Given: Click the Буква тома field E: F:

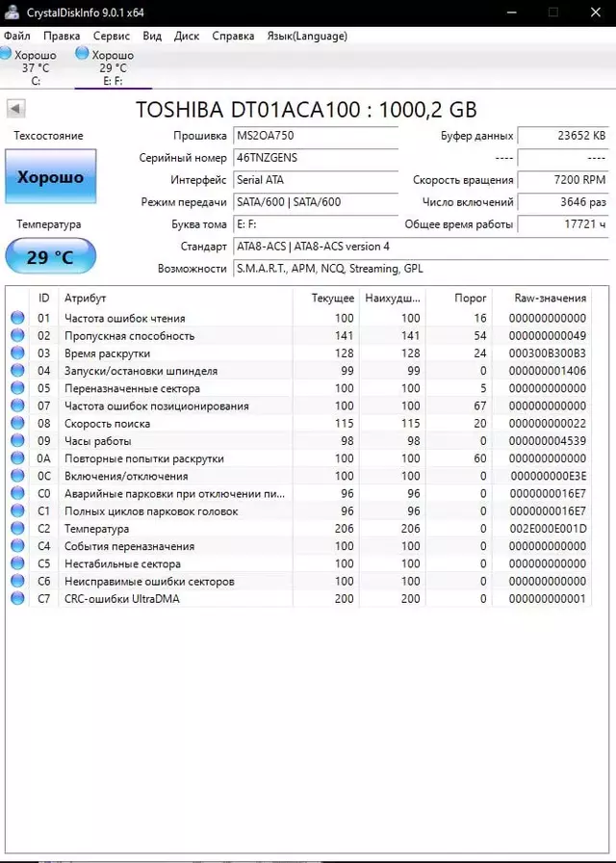Looking at the screenshot, I should pyautogui.click(x=316, y=224).
